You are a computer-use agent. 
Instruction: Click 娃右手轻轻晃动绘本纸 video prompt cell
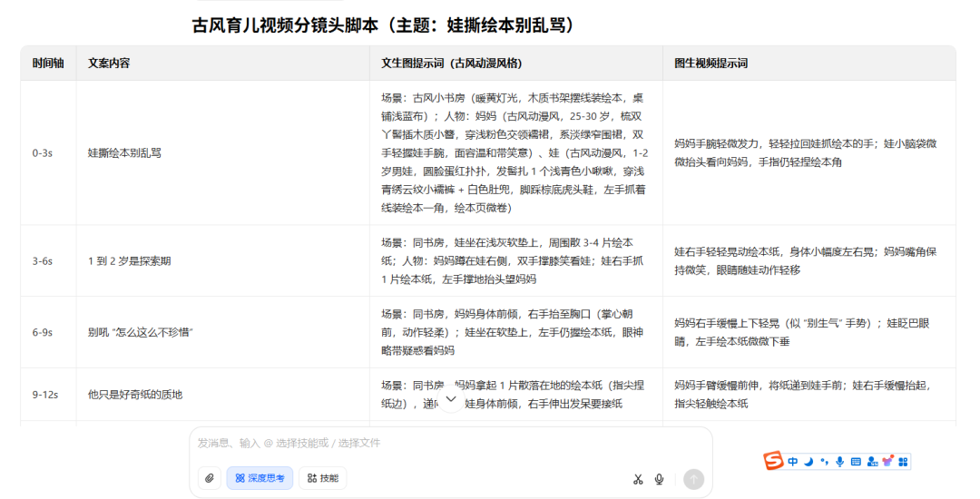pyautogui.click(x=808, y=261)
